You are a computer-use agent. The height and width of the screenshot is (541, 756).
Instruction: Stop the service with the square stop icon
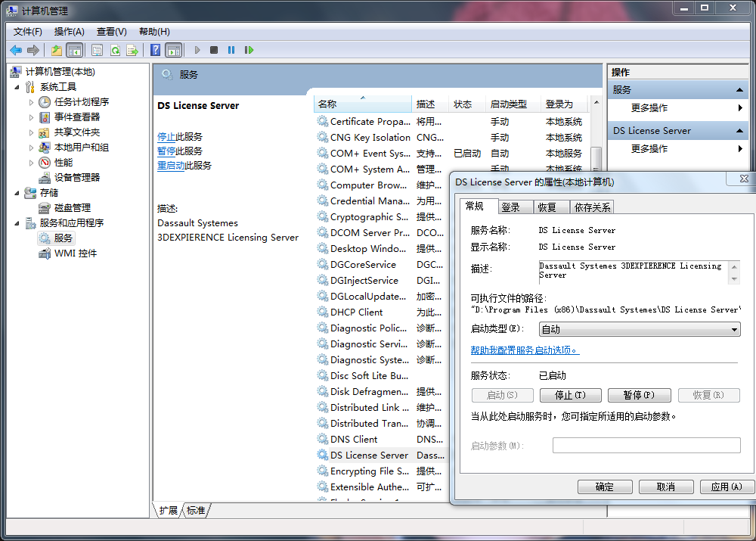tap(213, 48)
